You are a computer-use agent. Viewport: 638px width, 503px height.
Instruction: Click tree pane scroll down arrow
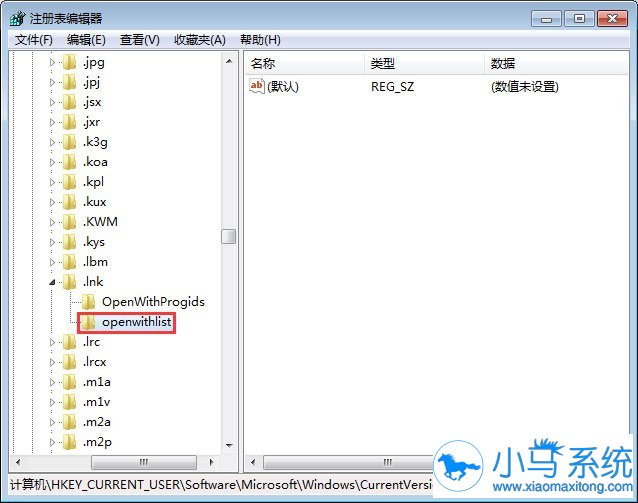(x=229, y=445)
